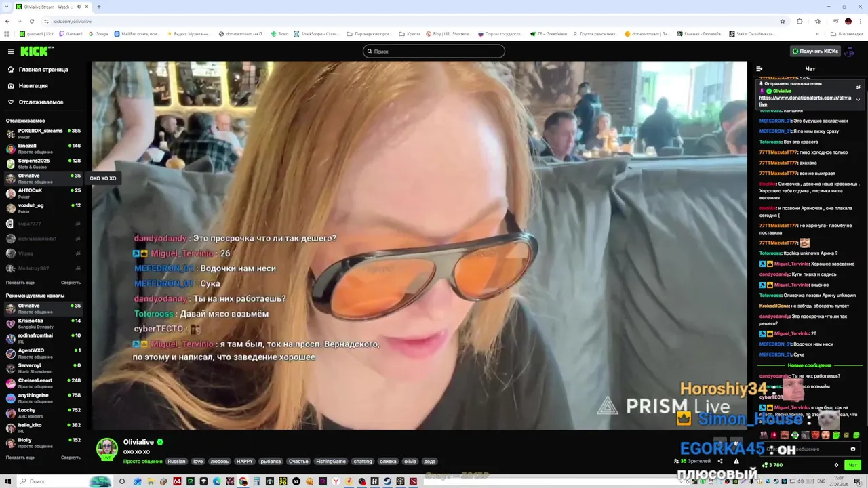The height and width of the screenshot is (488, 868).
Task: Focus the Поиск search field
Action: tap(434, 51)
